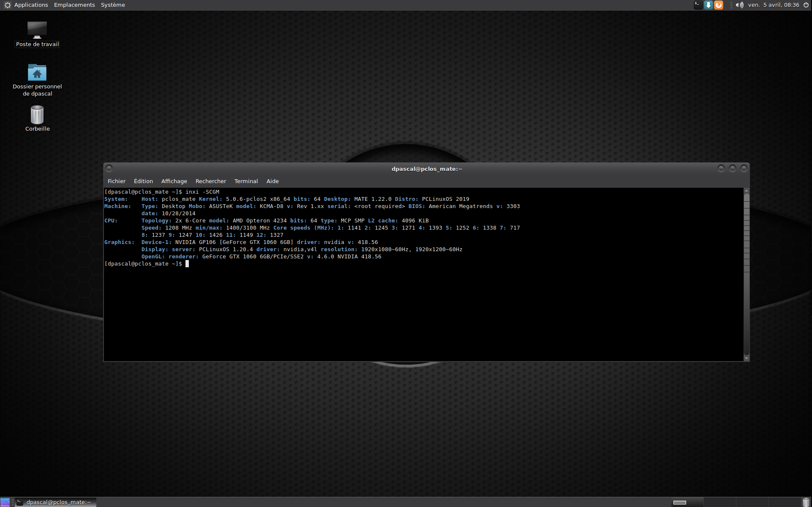Click the show desktop button in the bottom panel
Screen dimensions: 812x507
coord(5,502)
